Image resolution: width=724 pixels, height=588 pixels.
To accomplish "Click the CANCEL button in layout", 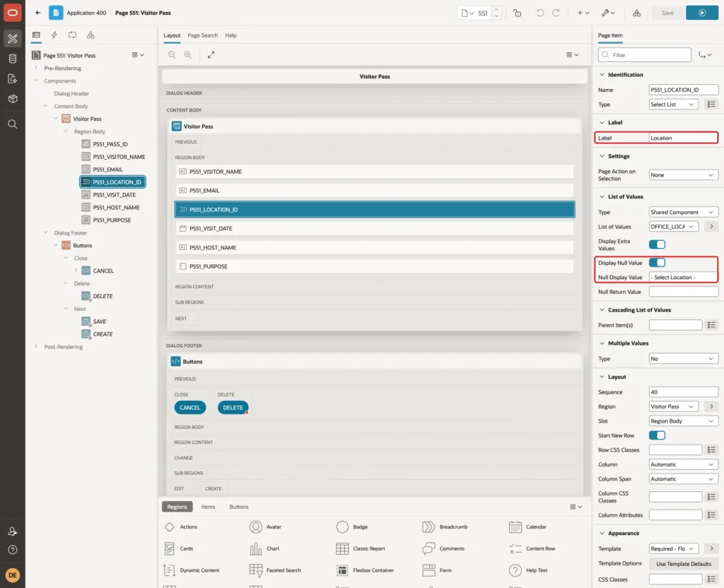I will [x=189, y=408].
